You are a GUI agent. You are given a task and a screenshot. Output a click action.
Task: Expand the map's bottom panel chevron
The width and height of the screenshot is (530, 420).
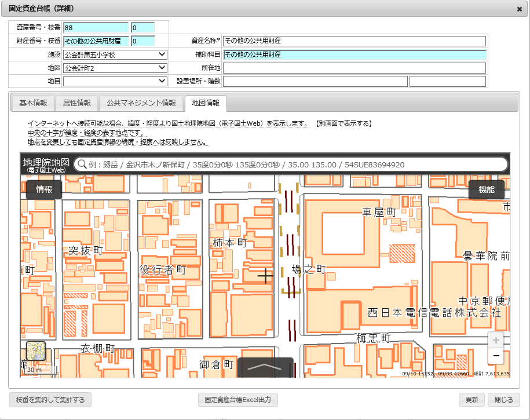click(265, 367)
